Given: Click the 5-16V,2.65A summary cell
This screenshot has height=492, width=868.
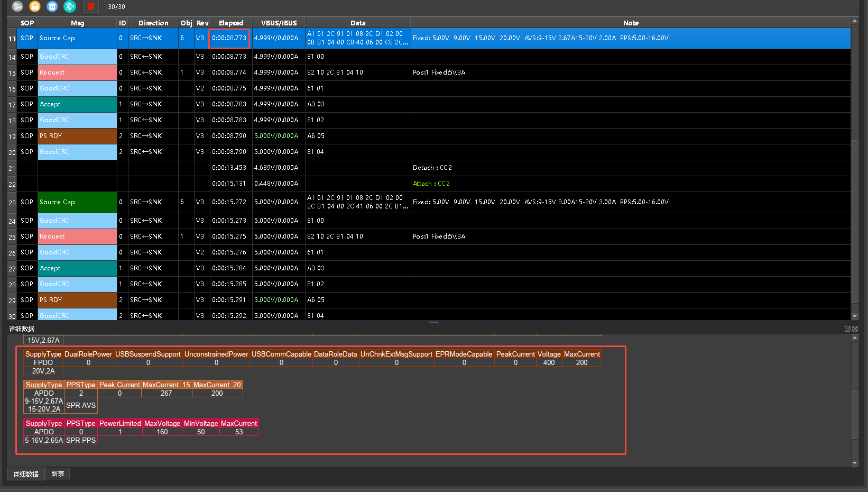Looking at the screenshot, I should click(44, 440).
